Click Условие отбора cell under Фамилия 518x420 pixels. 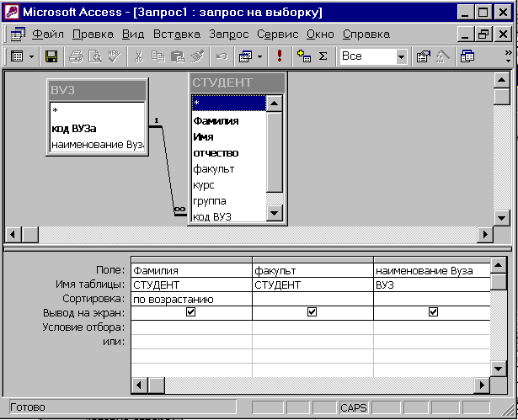point(191,327)
